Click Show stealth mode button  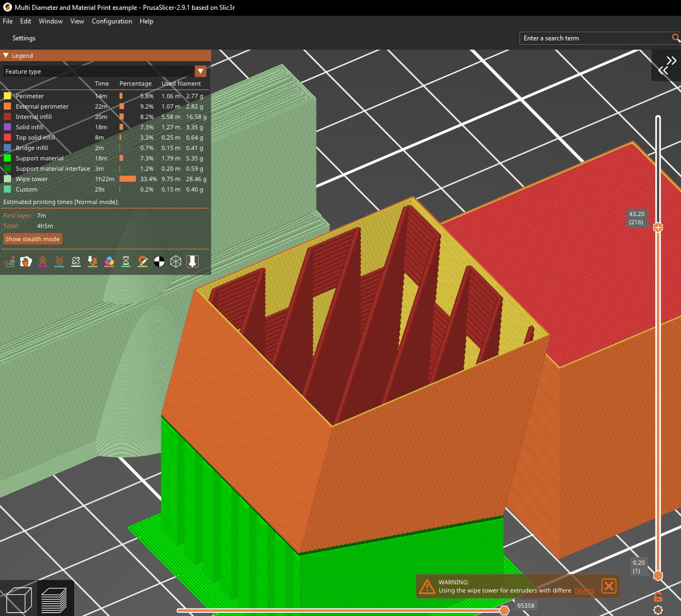point(33,239)
